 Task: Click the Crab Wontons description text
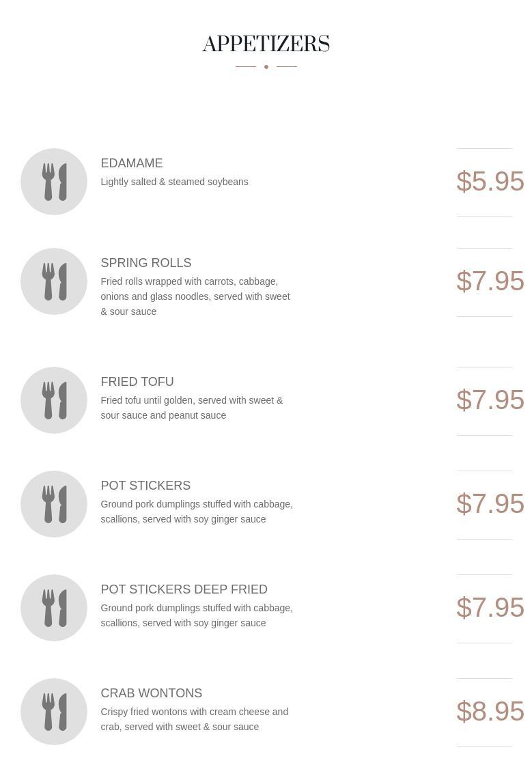point(195,719)
